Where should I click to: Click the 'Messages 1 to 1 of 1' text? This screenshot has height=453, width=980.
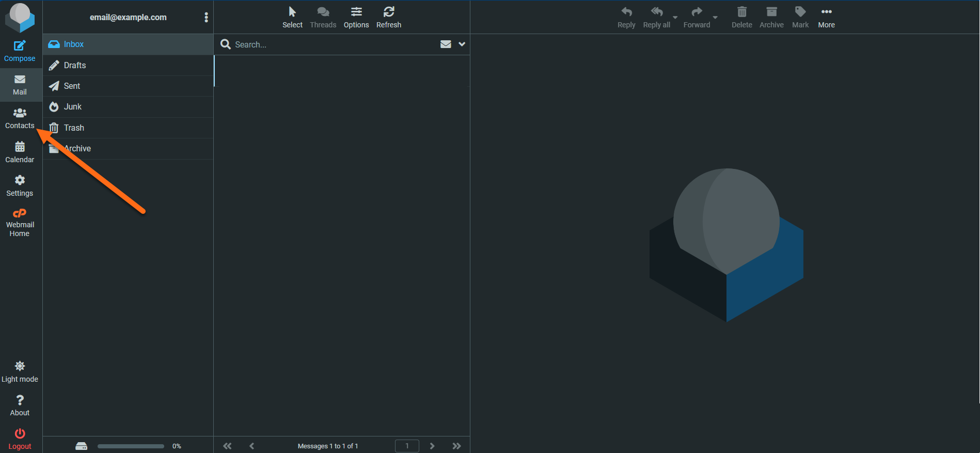[x=328, y=446]
